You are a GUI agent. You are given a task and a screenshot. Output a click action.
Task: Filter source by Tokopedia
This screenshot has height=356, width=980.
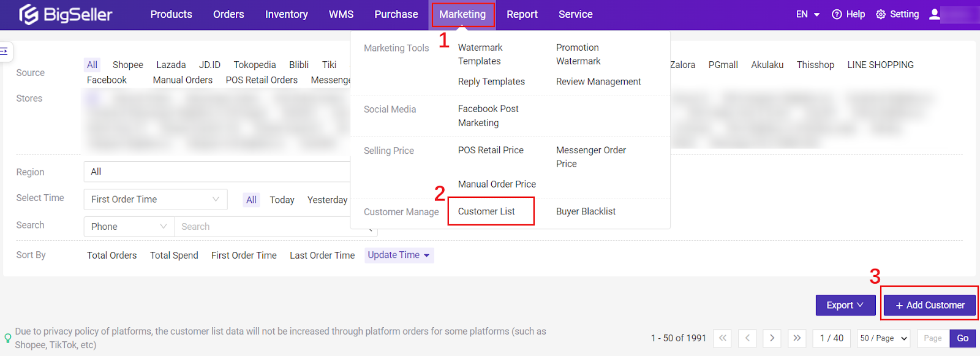255,65
